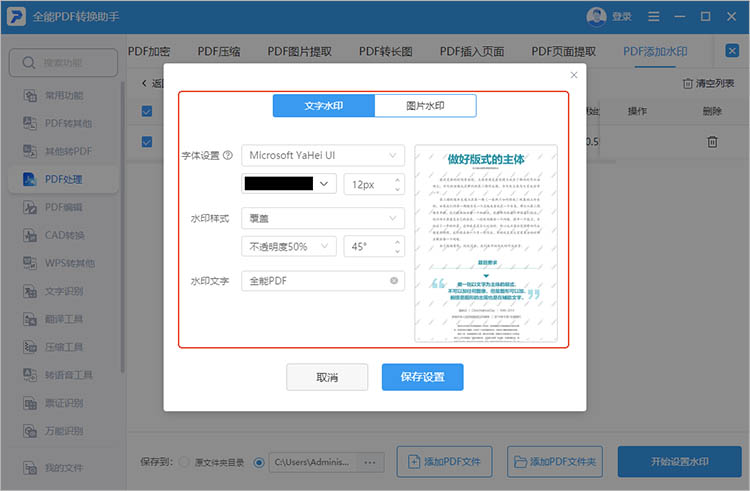Open the PDF页面提取 tab

563,51
